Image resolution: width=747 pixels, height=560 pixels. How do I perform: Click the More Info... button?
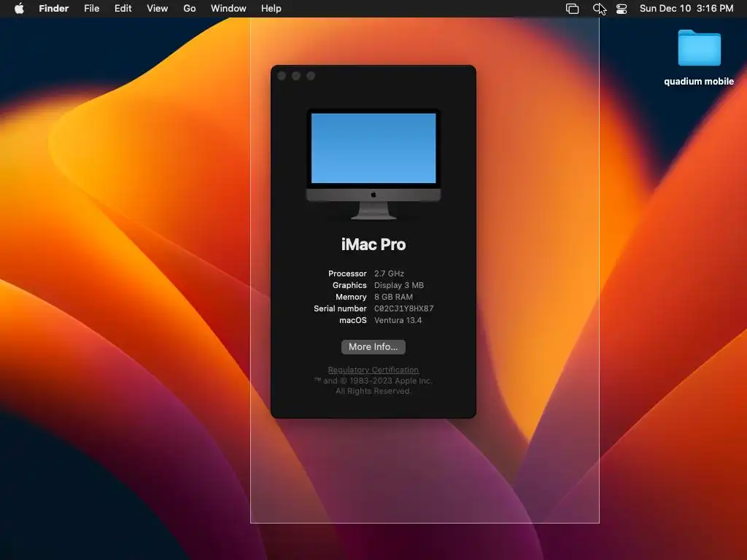tap(373, 346)
